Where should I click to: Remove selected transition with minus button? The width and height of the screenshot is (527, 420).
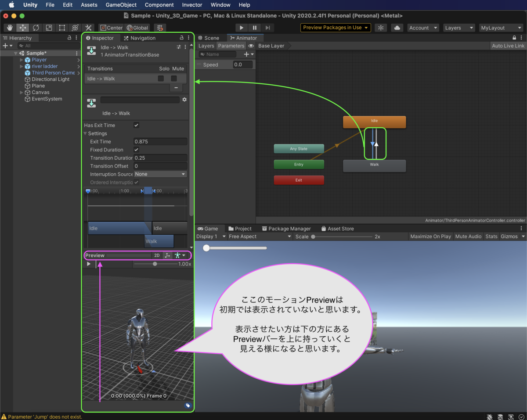176,88
